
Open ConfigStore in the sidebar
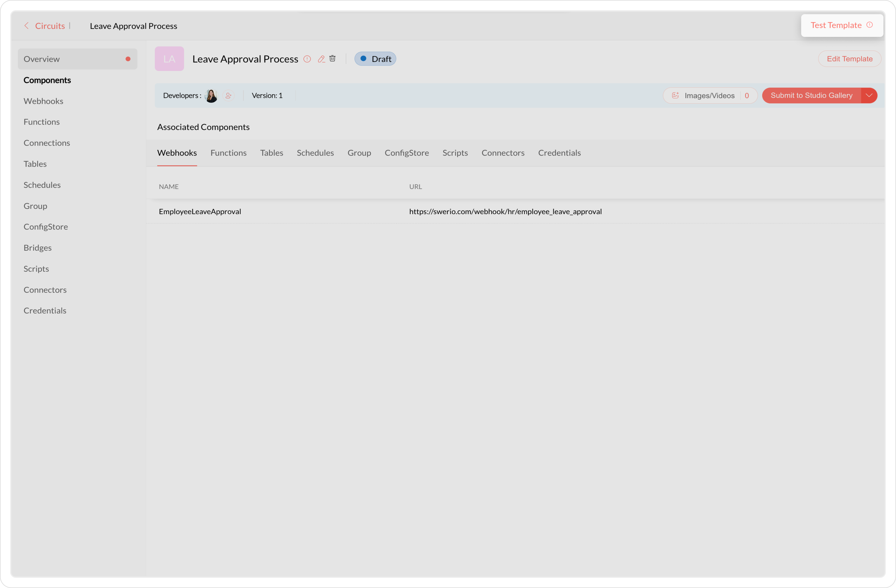click(46, 227)
